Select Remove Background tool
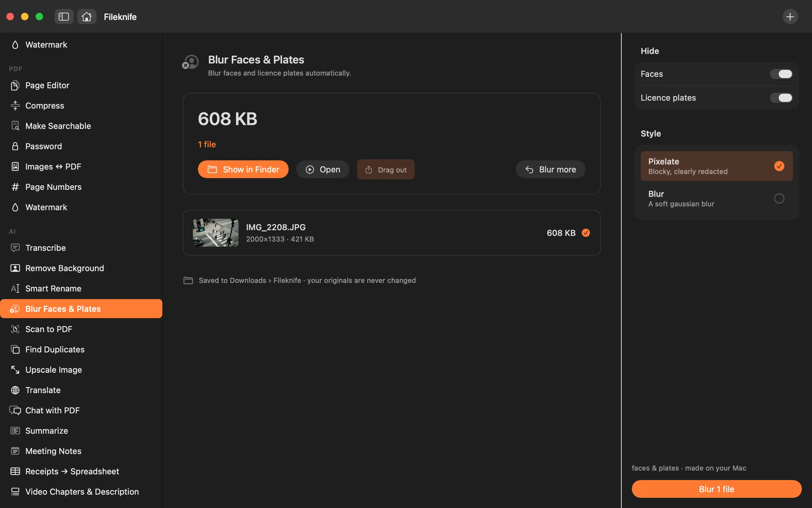812x508 pixels. tap(81, 268)
